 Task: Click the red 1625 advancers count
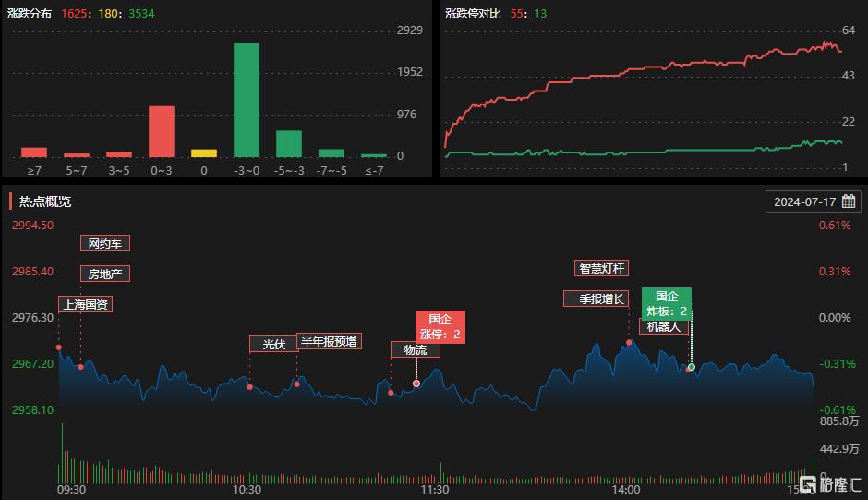point(74,13)
